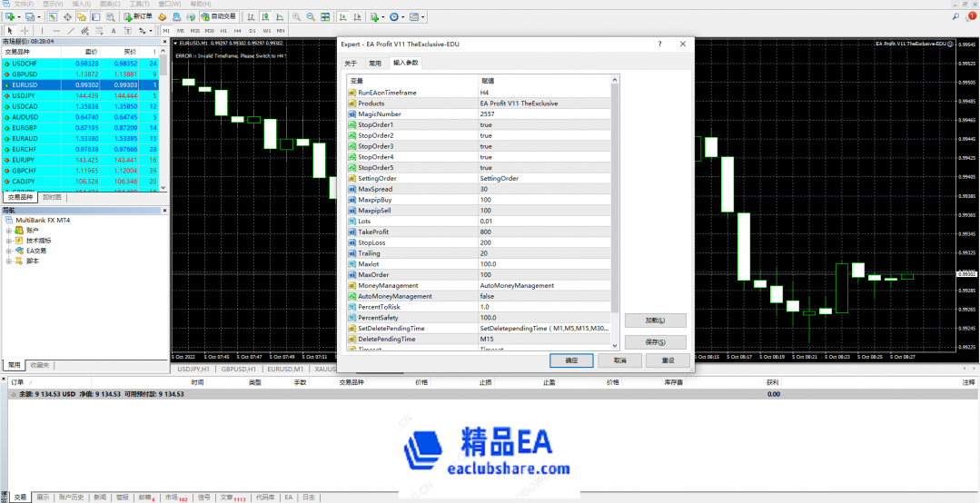Toggle auto scroll chart icon
Image resolution: width=980 pixels, height=503 pixels.
(342, 17)
